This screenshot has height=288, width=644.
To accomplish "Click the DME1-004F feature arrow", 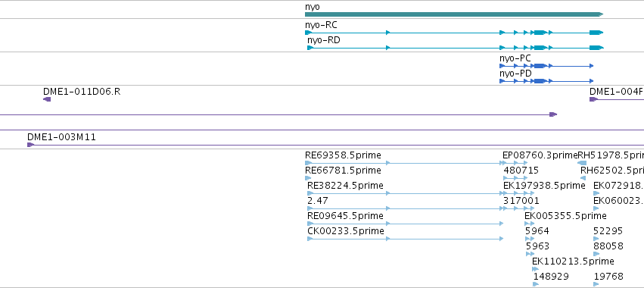I will click(593, 99).
